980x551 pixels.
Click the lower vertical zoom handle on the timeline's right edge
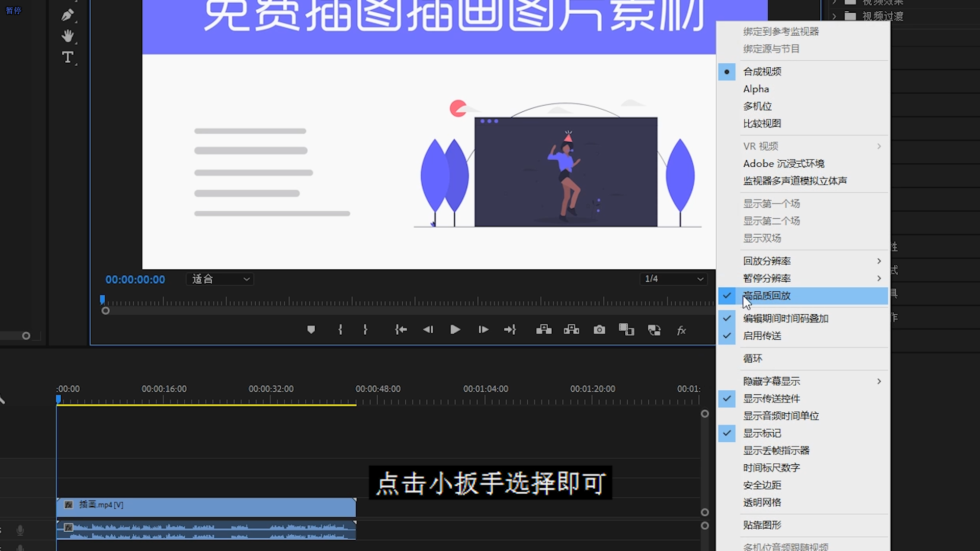coord(705,512)
